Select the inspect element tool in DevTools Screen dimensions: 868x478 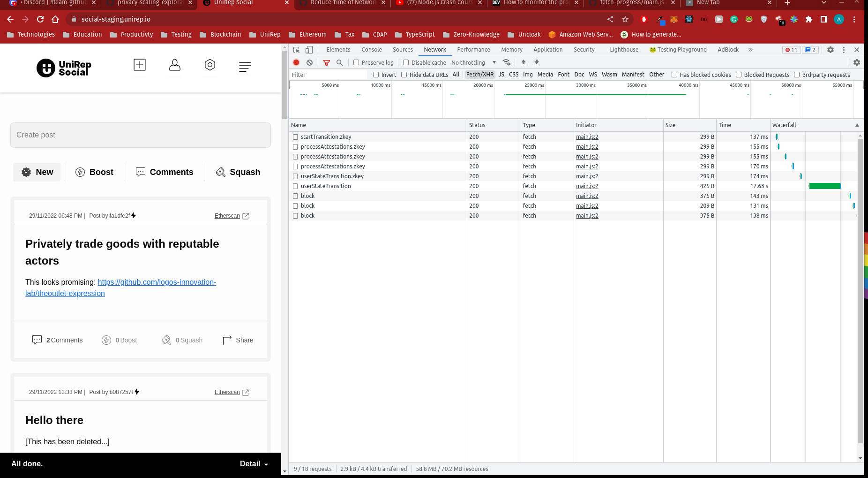(296, 49)
